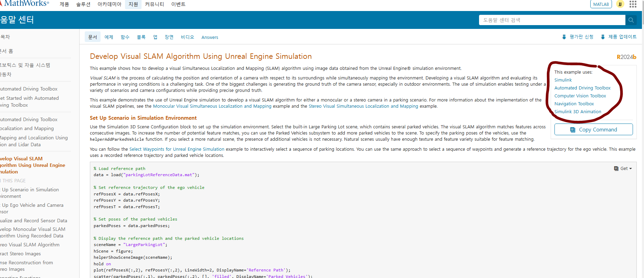Open the 솔루션 menu
The height and width of the screenshot is (278, 644).
(x=83, y=4)
